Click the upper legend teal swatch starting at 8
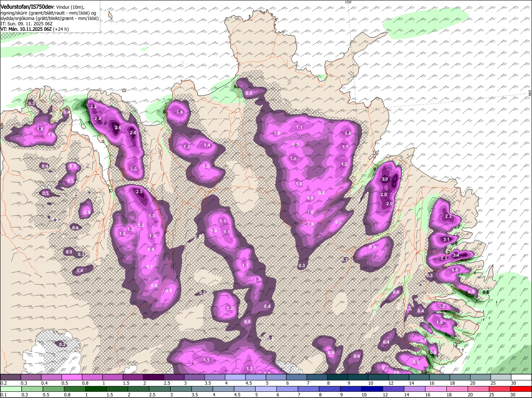This screenshot has width=532, height=398. pos(337,377)
